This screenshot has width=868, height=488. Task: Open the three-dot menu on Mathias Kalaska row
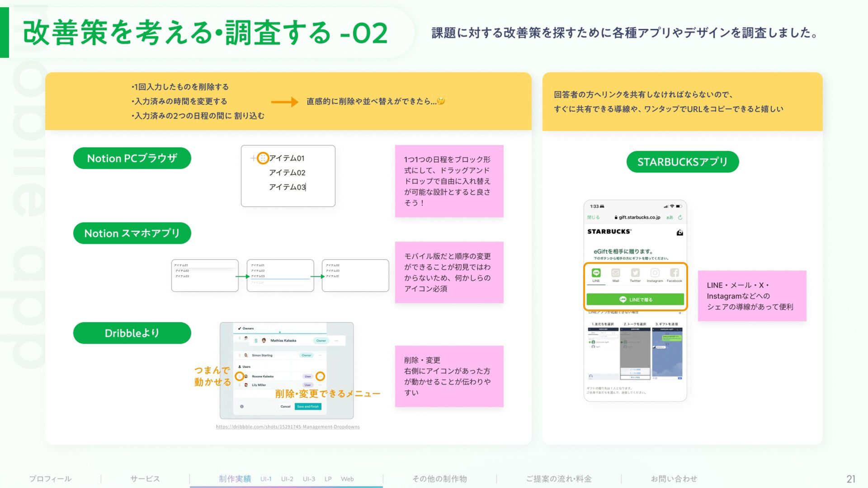(x=336, y=341)
